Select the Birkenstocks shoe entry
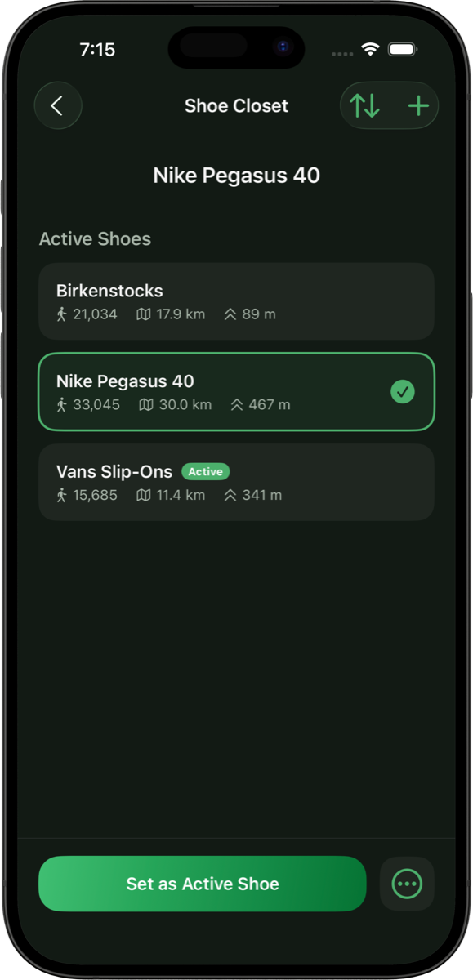 (236, 301)
